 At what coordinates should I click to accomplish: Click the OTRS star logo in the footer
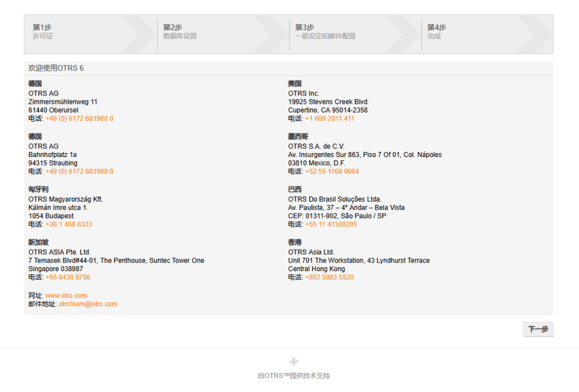(x=293, y=361)
